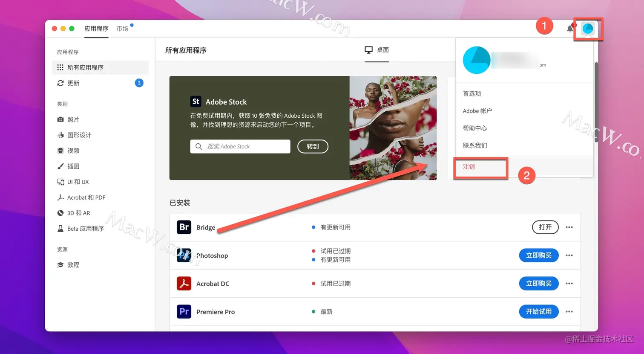The height and width of the screenshot is (354, 644).
Task: Click the updates count badge 3
Action: pyautogui.click(x=139, y=83)
